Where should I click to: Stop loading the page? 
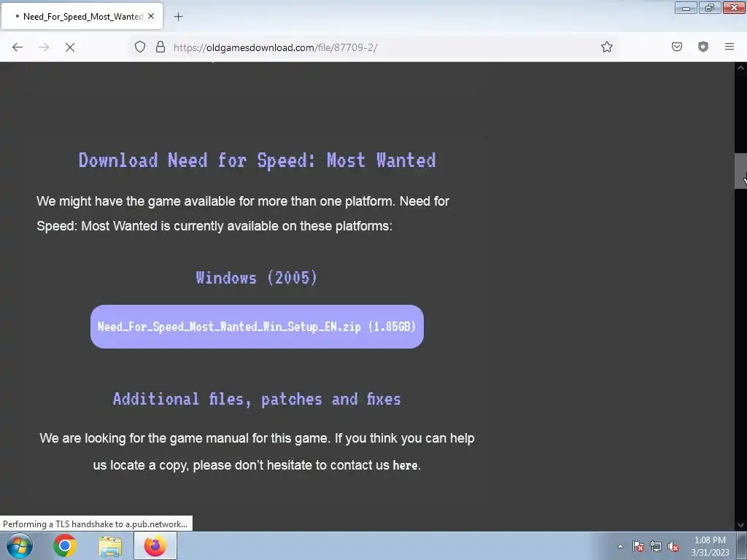pyautogui.click(x=70, y=47)
